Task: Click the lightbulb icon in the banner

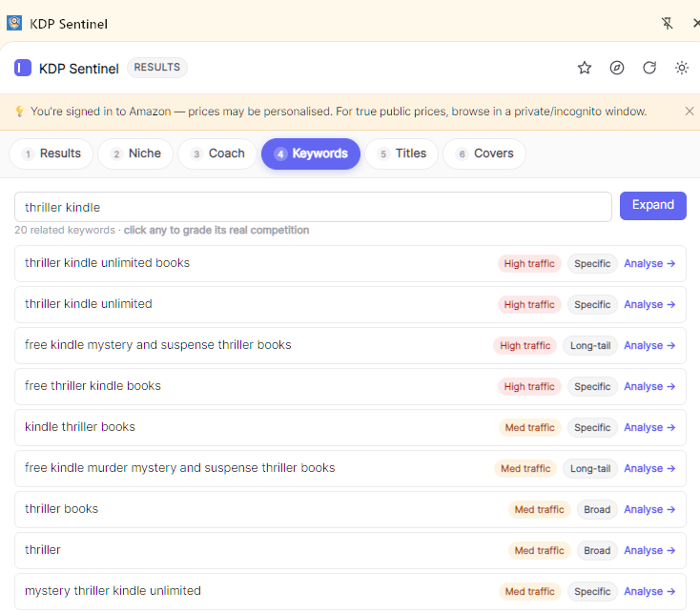Action: coord(19,112)
